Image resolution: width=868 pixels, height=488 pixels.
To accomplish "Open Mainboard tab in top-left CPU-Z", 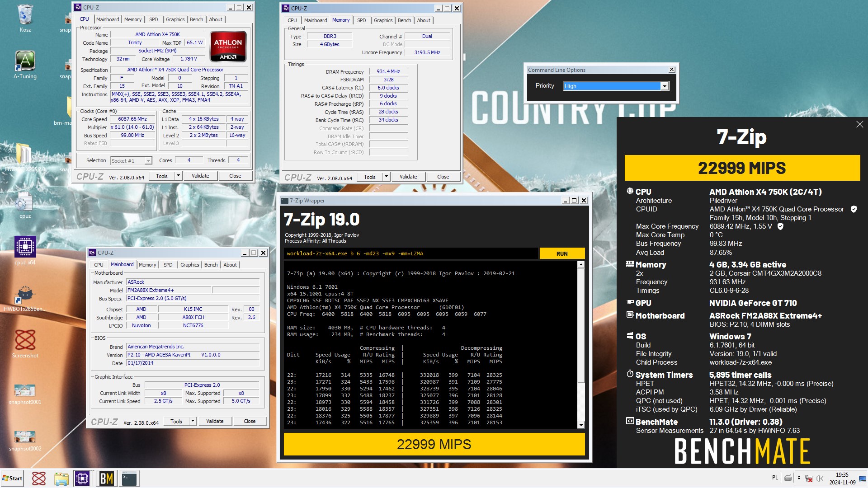I will (x=108, y=19).
